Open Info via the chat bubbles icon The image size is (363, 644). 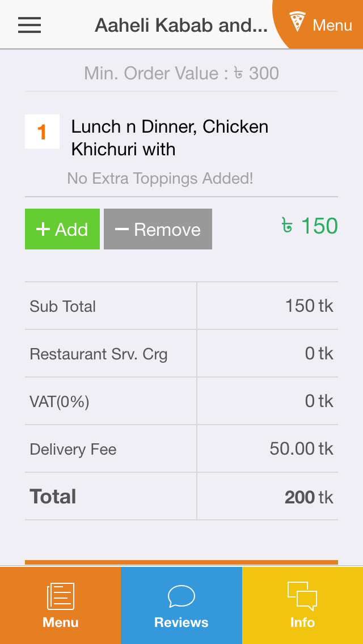pyautogui.click(x=302, y=596)
